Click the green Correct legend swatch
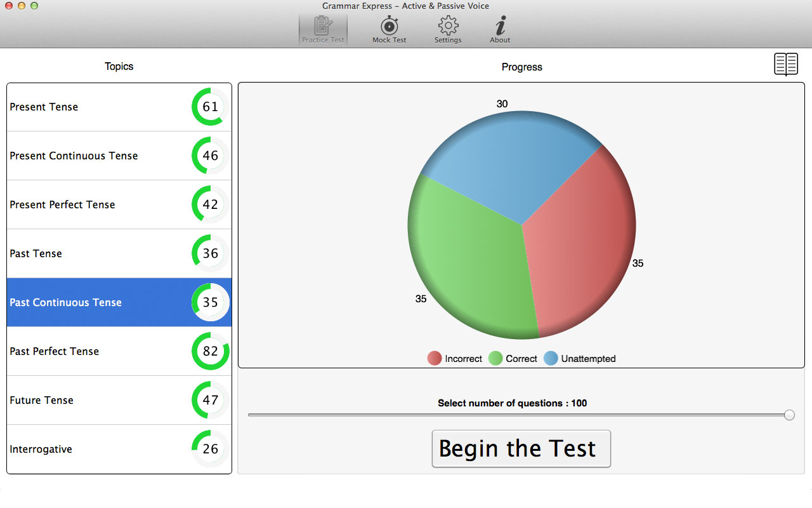The width and height of the screenshot is (812, 508). click(x=495, y=359)
